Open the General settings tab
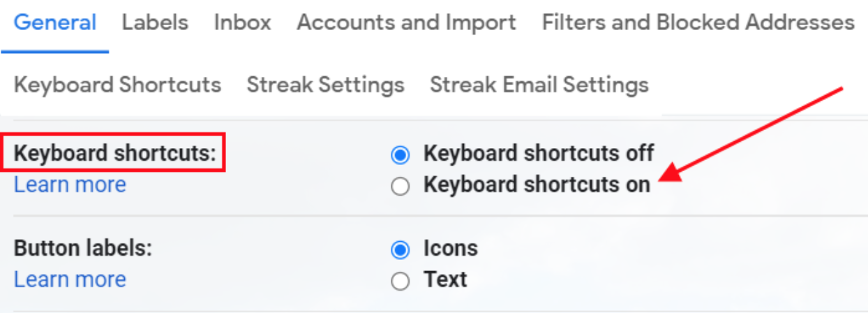 (x=55, y=23)
